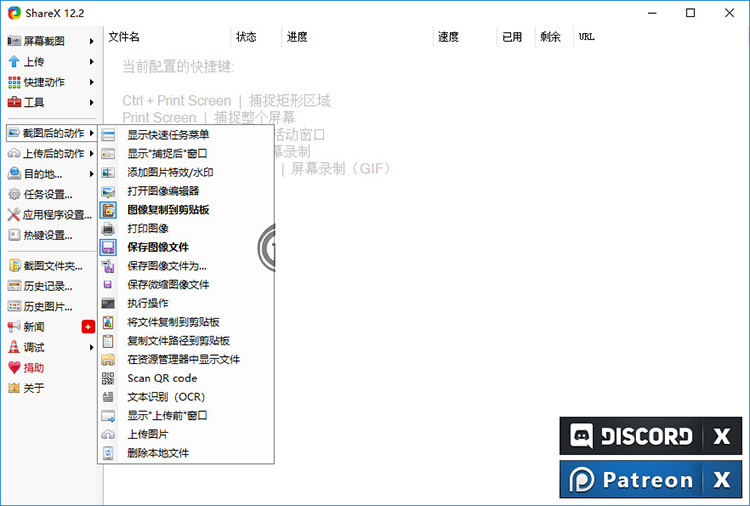Screen dimensions: 750x506
Task: Open 热键设置 from the sidebar
Action: [x=47, y=235]
